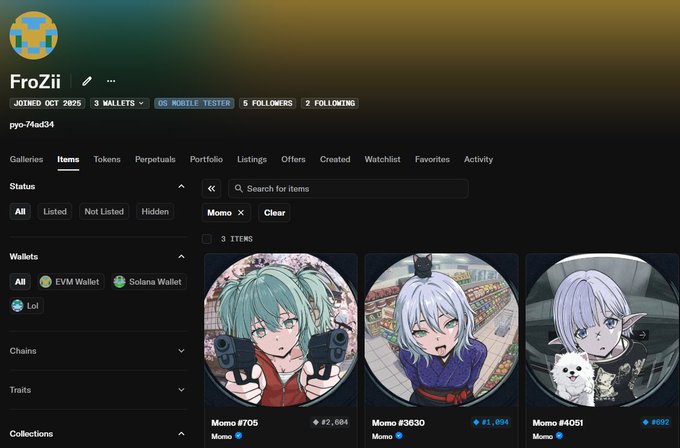680x448 pixels.
Task: Switch to the Tokens tab
Action: [x=107, y=159]
